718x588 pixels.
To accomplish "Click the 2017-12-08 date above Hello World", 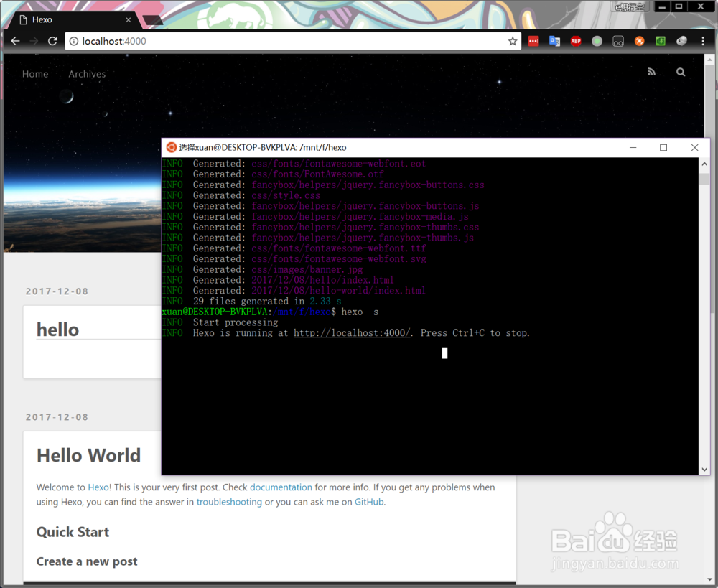I will [x=57, y=417].
